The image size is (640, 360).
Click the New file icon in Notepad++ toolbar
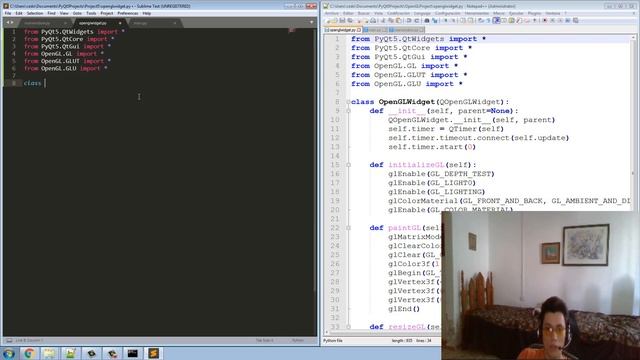pyautogui.click(x=328, y=20)
